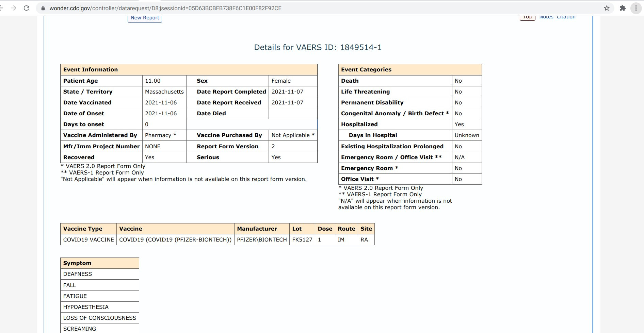This screenshot has height=333, width=644.
Task: Select the Congenital Anomaly / Birth Defect label
Action: tap(395, 113)
